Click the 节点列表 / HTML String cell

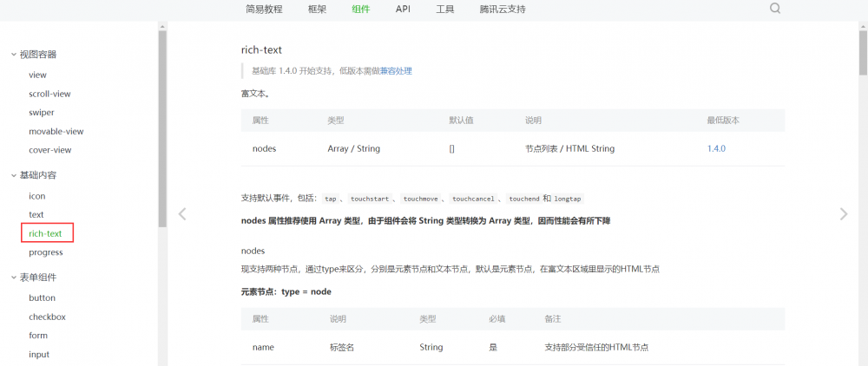[569, 148]
